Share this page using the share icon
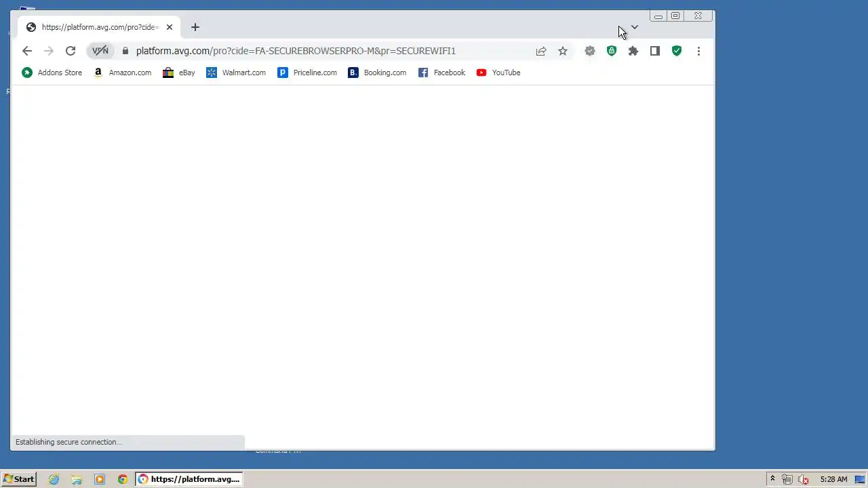 pyautogui.click(x=541, y=51)
